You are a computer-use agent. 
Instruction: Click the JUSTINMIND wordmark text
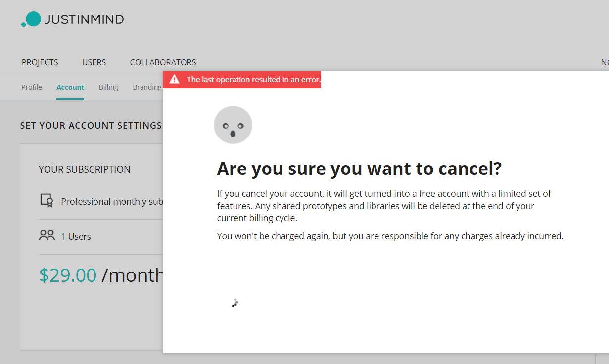[84, 20]
